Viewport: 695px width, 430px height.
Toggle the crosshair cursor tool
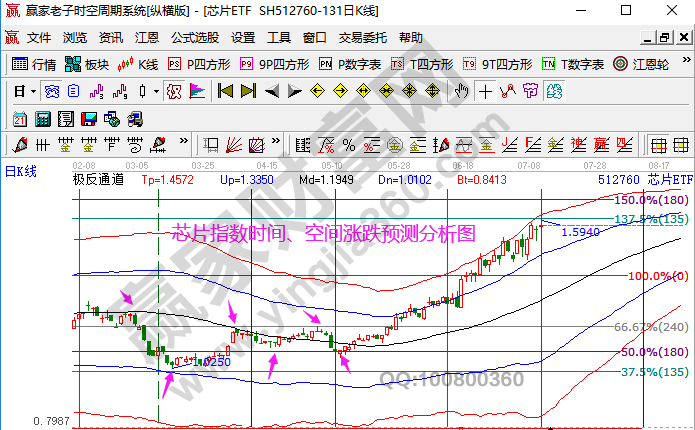485,91
